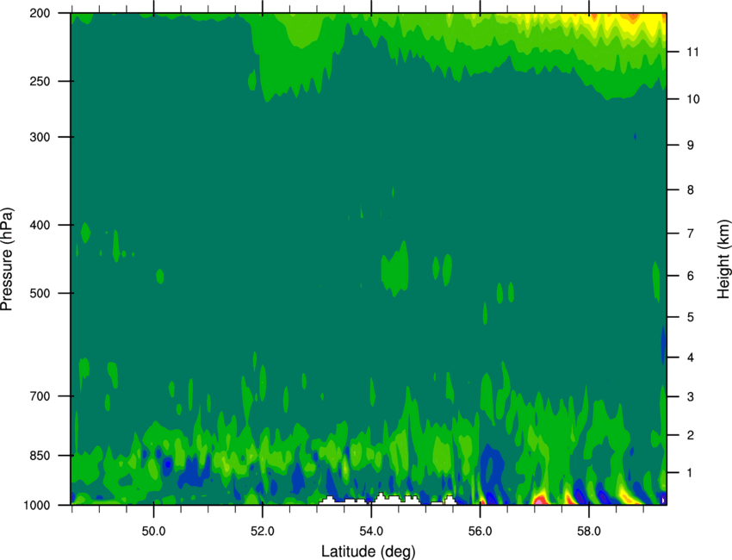Click the 1 km height label

tap(691, 473)
